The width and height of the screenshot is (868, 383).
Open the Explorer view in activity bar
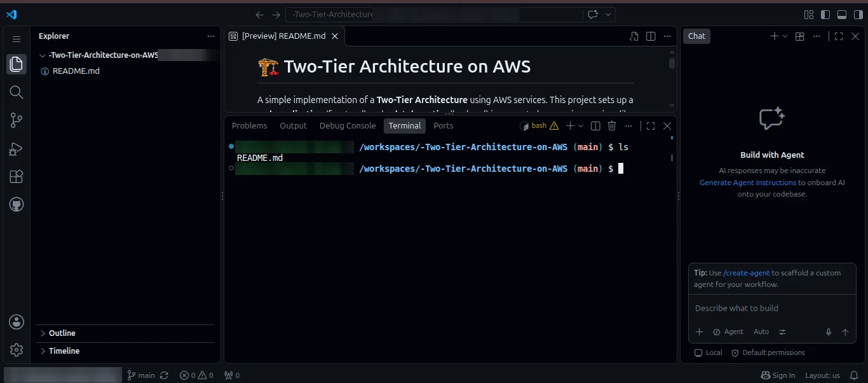click(17, 64)
